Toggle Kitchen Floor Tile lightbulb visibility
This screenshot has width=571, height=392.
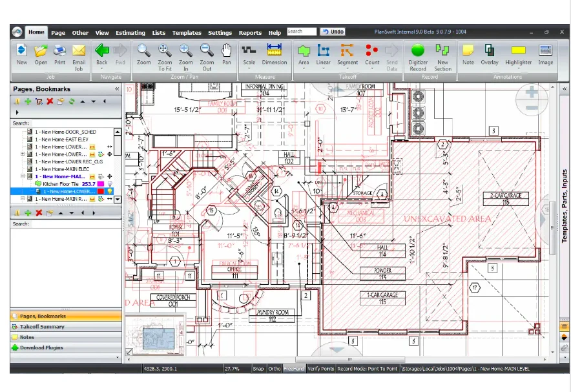pyautogui.click(x=110, y=184)
